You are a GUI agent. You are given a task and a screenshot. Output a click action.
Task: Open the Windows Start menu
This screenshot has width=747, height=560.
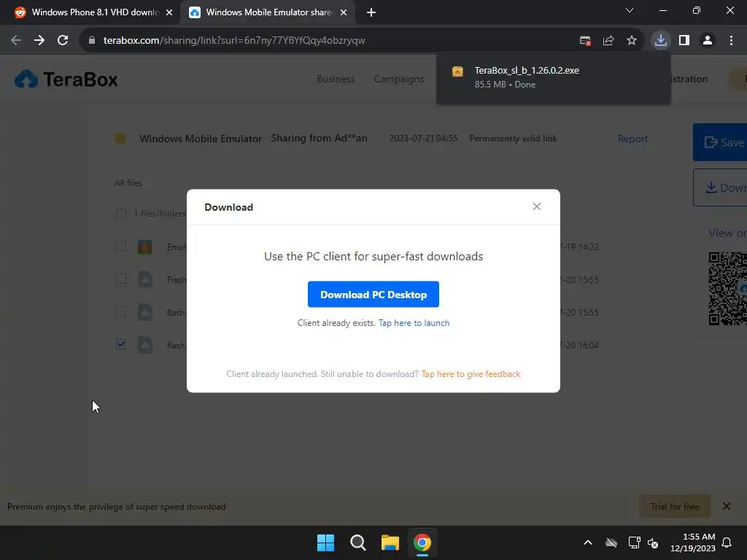[x=326, y=542]
